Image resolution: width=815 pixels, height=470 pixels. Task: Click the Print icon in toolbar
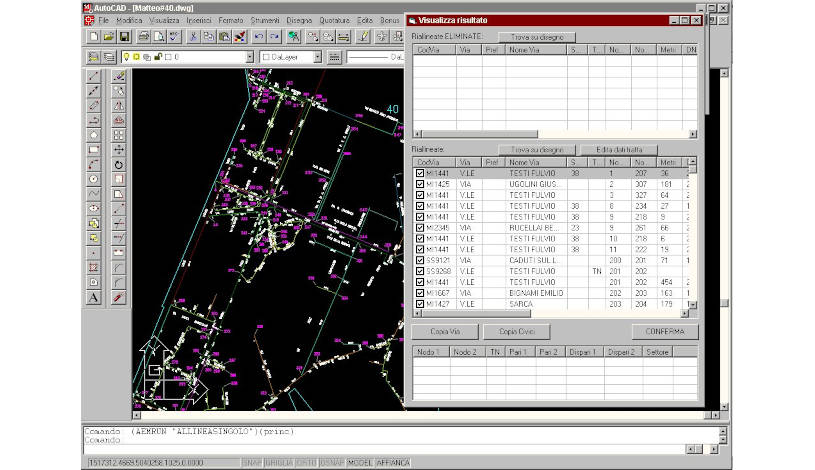click(x=145, y=37)
